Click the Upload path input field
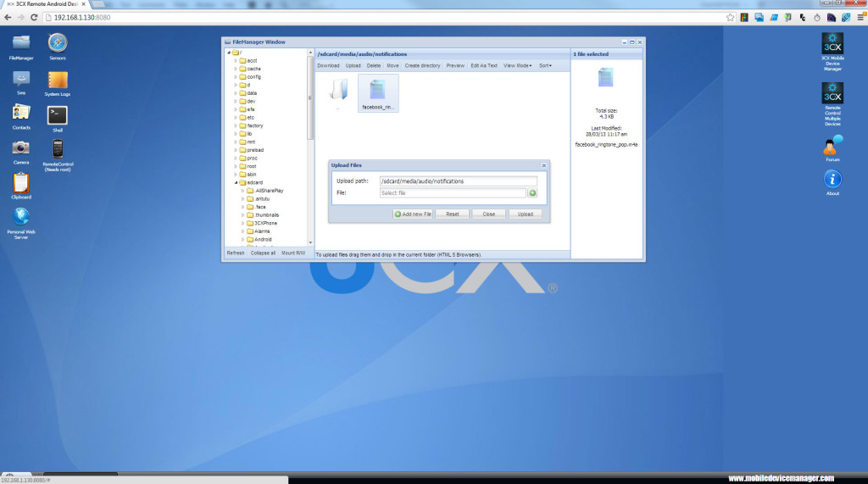The image size is (868, 484). (458, 181)
